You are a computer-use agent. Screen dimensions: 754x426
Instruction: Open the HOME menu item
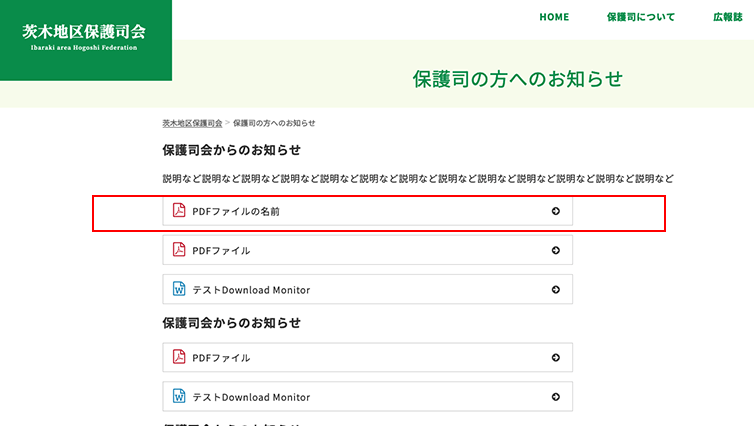coord(554,17)
